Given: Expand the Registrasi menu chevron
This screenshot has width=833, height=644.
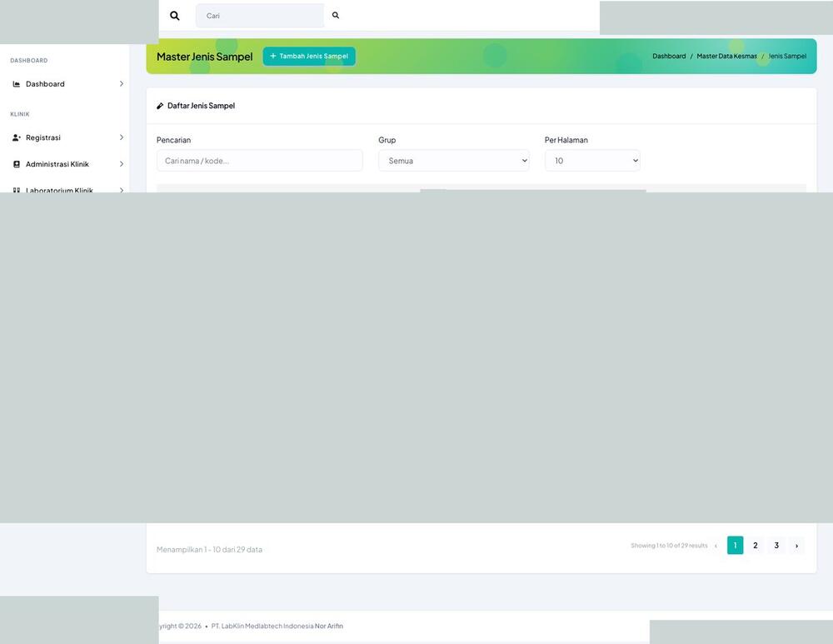Looking at the screenshot, I should tap(122, 137).
